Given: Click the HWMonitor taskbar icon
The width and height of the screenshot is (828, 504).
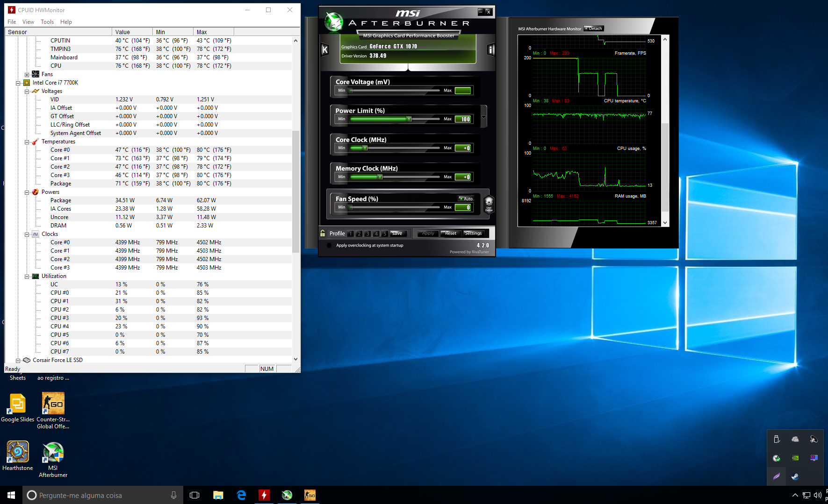Looking at the screenshot, I should point(264,495).
